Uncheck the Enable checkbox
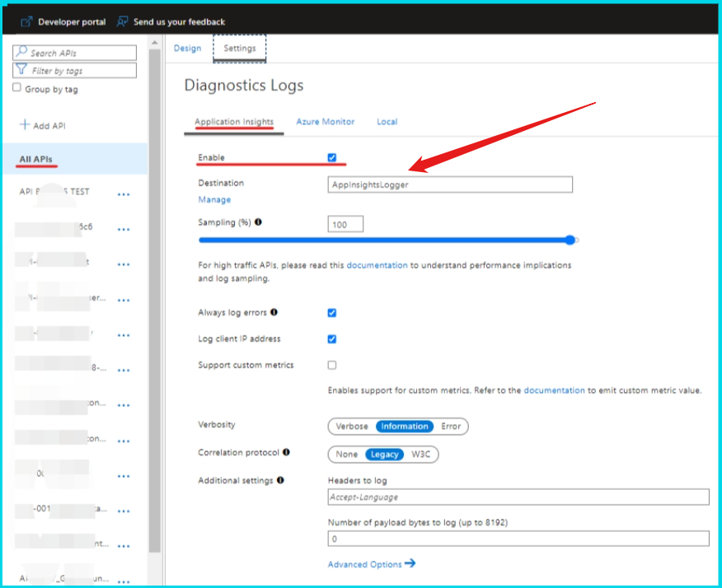 coord(332,157)
